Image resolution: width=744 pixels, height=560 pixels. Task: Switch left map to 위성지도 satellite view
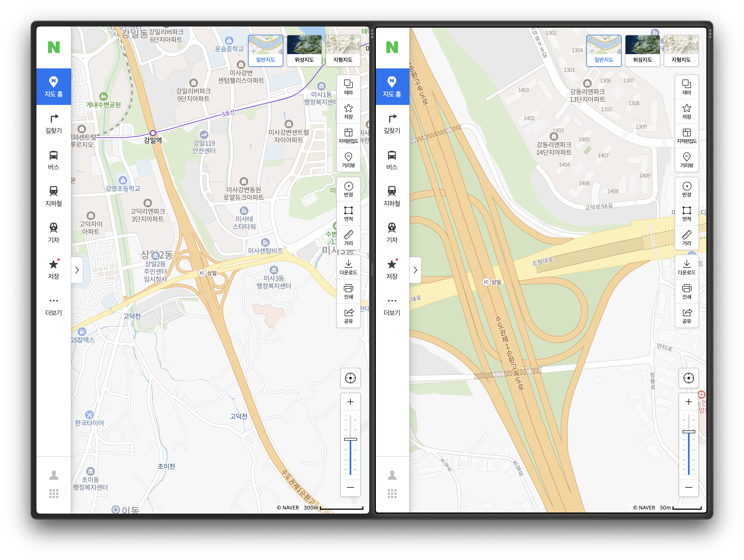coord(304,51)
